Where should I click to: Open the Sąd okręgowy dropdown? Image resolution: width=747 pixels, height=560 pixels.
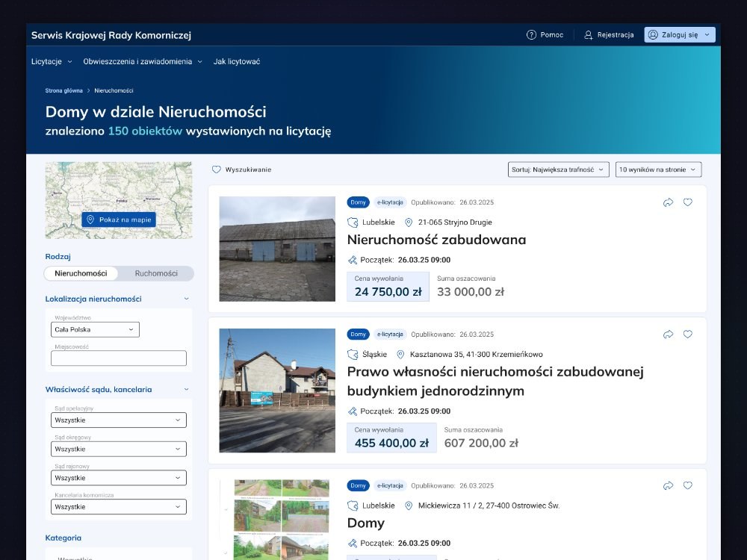(119, 449)
